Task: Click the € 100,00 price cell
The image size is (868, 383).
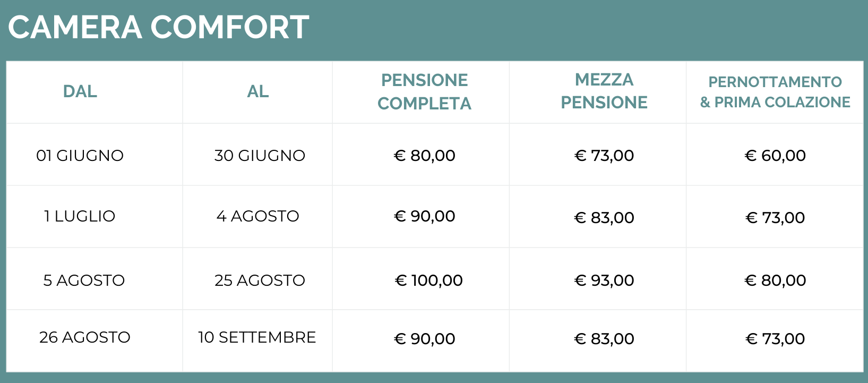Action: 429,280
